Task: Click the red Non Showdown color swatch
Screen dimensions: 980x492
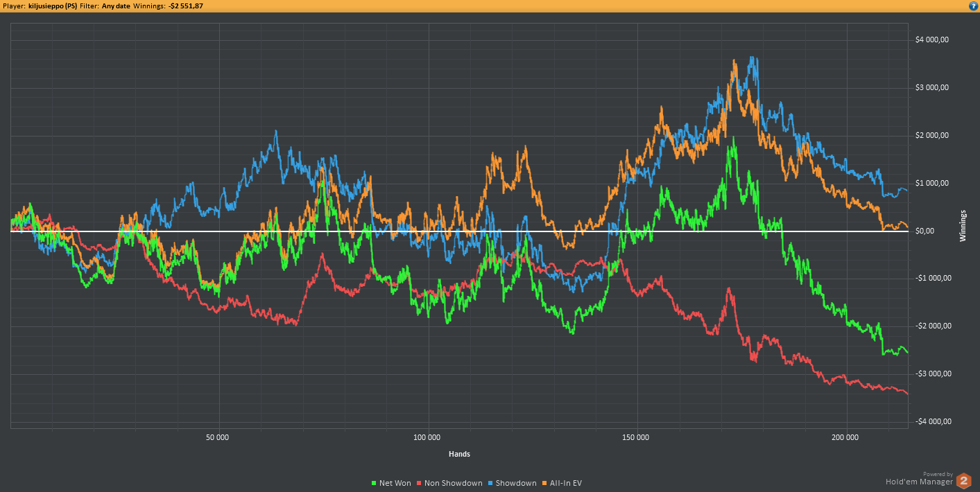Action: click(x=419, y=483)
